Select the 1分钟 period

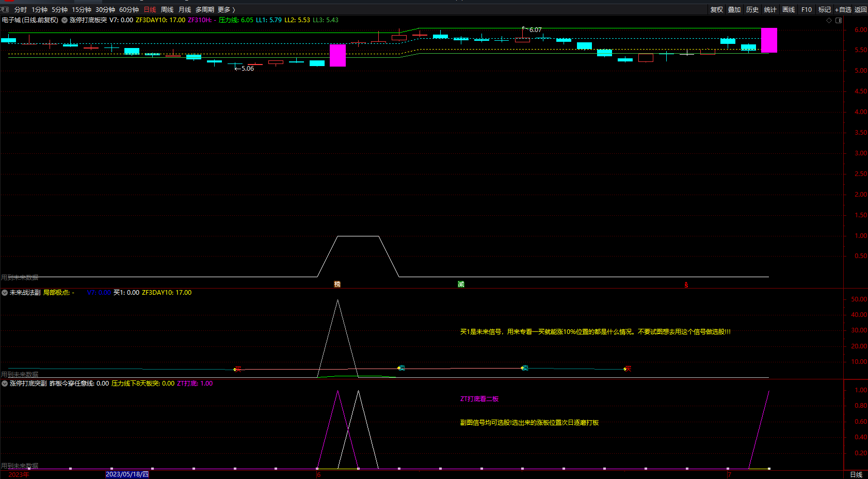tap(40, 10)
